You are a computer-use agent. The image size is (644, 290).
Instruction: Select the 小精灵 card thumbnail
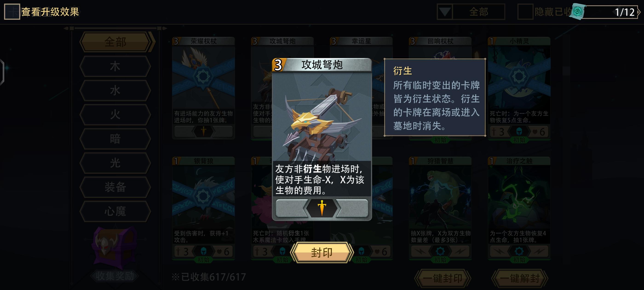[519, 88]
